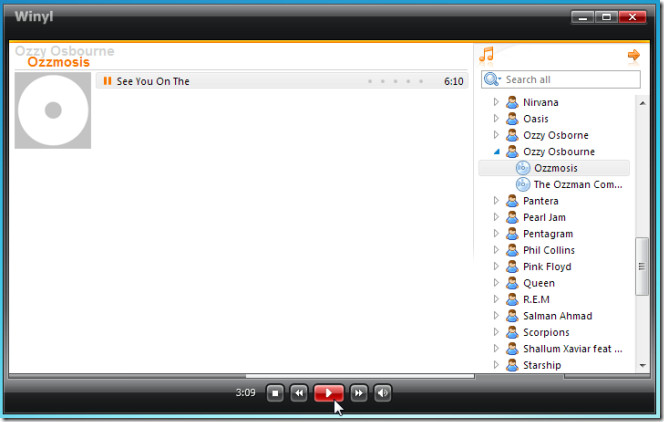Click the Ozzmosis album disc icon
The image size is (664, 422).
(523, 168)
